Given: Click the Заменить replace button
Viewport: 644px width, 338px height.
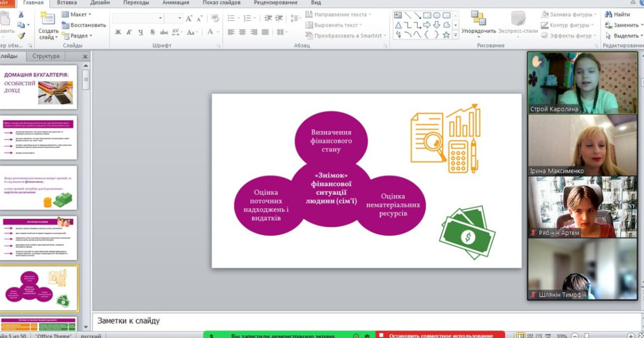Looking at the screenshot, I should click(x=621, y=25).
